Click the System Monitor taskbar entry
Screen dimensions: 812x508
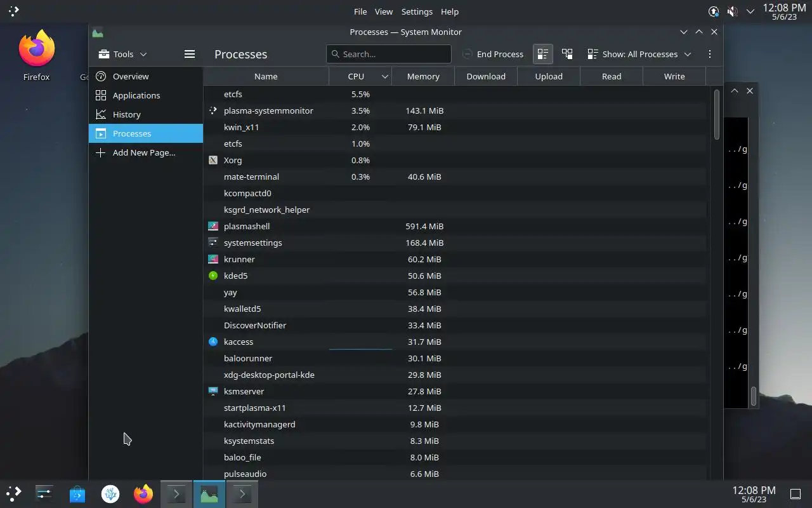pyautogui.click(x=209, y=493)
